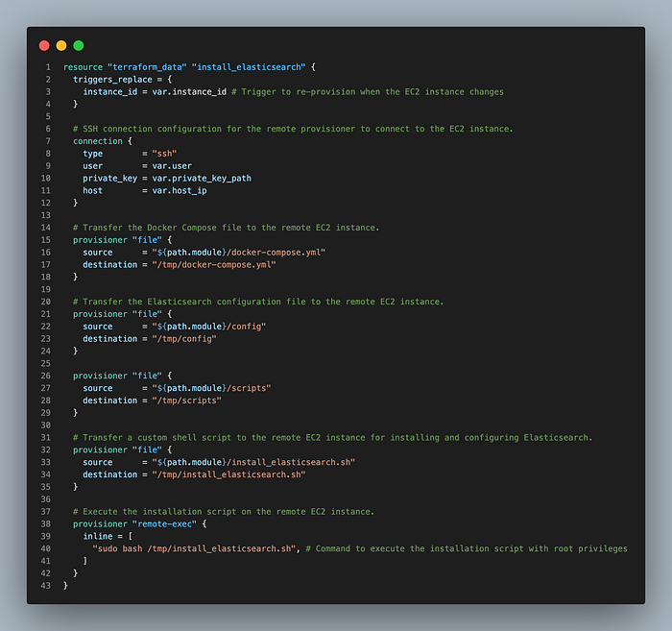Viewport: 672px width, 631px height.
Task: Click the host attribute name on line 11
Action: point(92,191)
